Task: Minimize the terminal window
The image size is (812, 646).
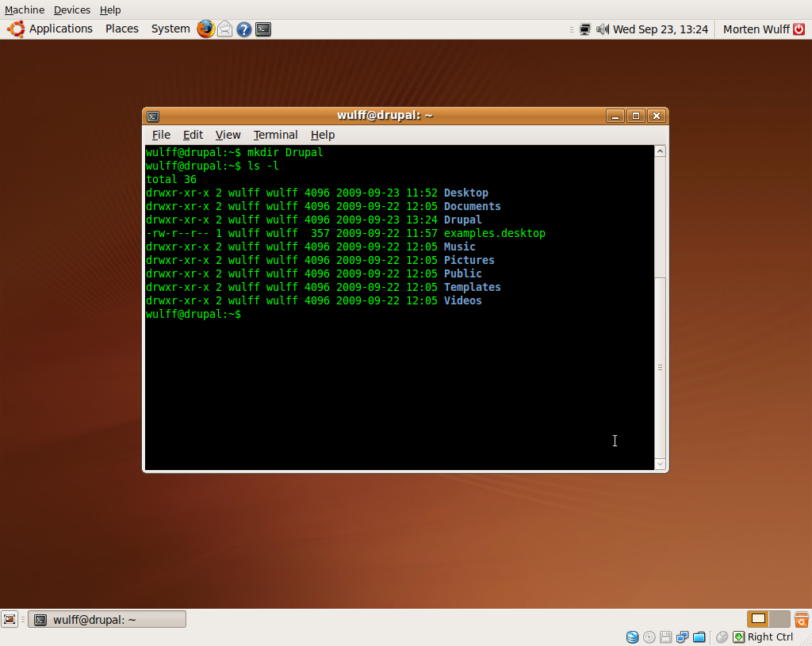Action: pyautogui.click(x=615, y=116)
